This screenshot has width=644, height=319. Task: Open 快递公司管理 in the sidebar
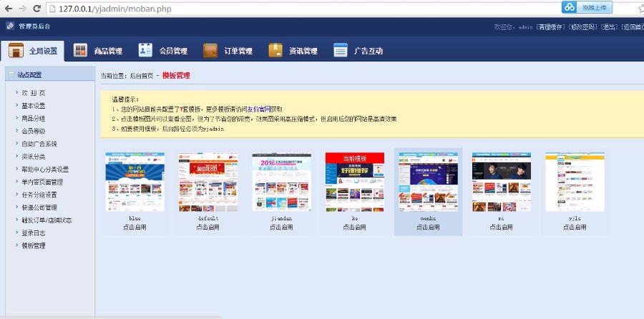coord(39,207)
